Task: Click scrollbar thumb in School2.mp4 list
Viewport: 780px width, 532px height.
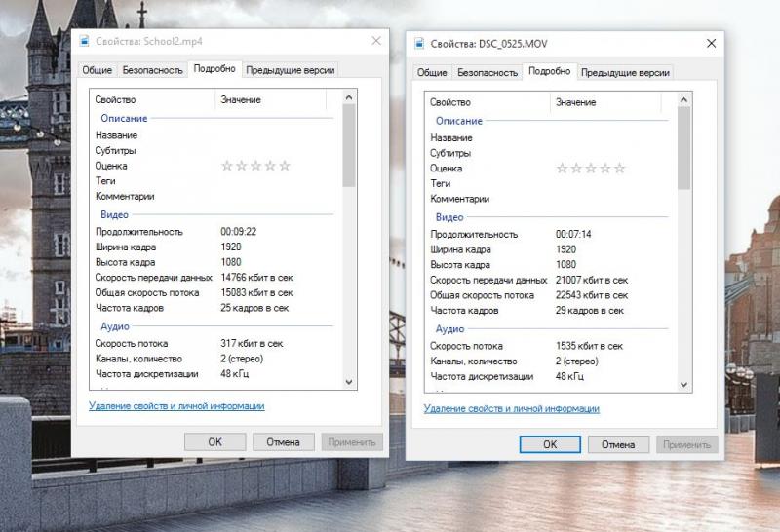Action: [349, 146]
